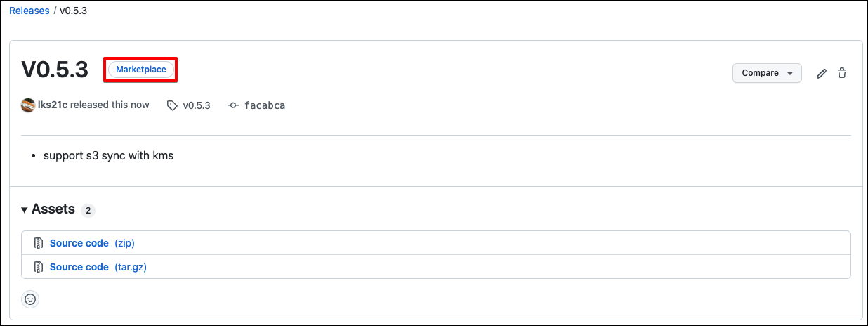Open the Compare dropdown
The height and width of the screenshot is (326, 868).
click(x=767, y=73)
